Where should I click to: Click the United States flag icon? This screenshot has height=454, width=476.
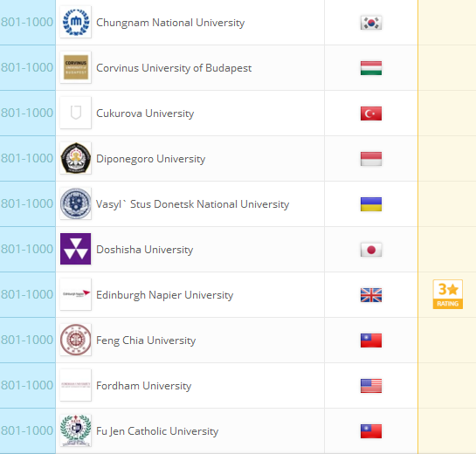pos(371,386)
